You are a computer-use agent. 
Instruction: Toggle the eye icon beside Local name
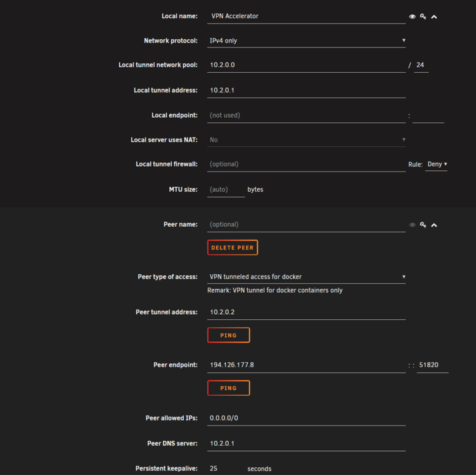point(412,16)
